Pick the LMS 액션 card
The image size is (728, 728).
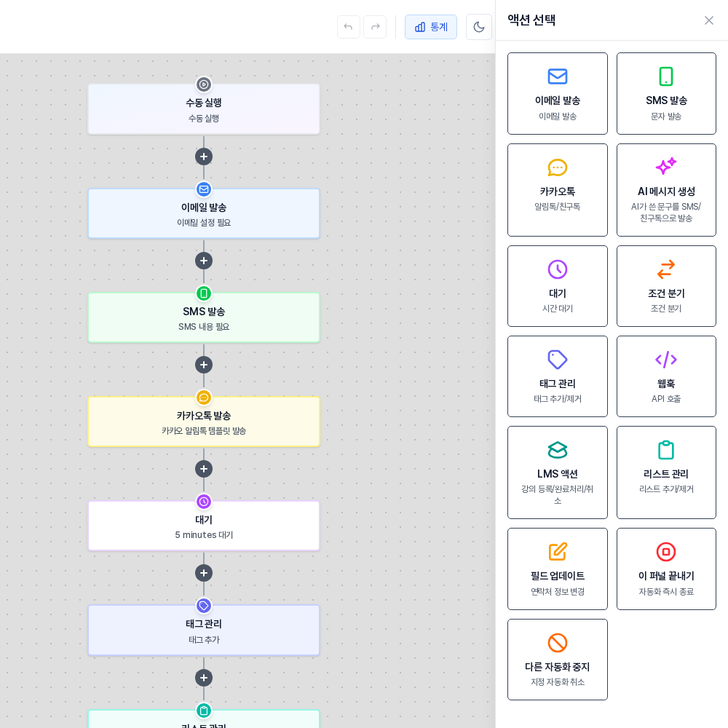coord(557,472)
